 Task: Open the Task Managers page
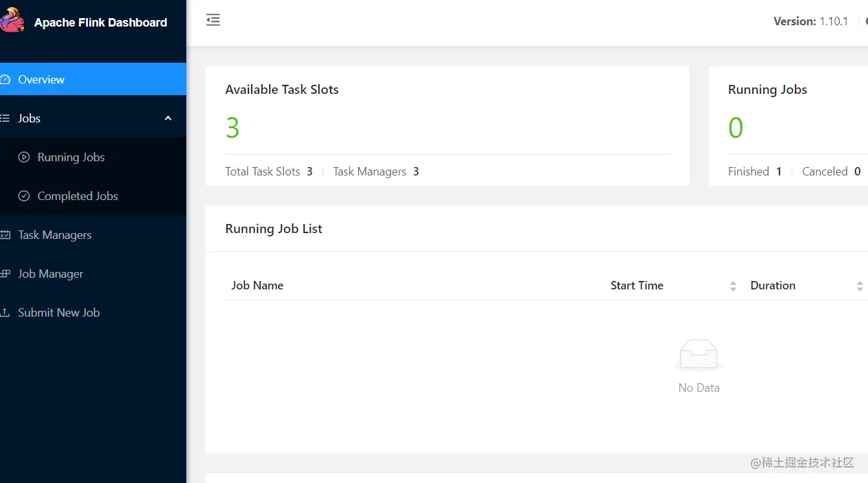[x=55, y=235]
